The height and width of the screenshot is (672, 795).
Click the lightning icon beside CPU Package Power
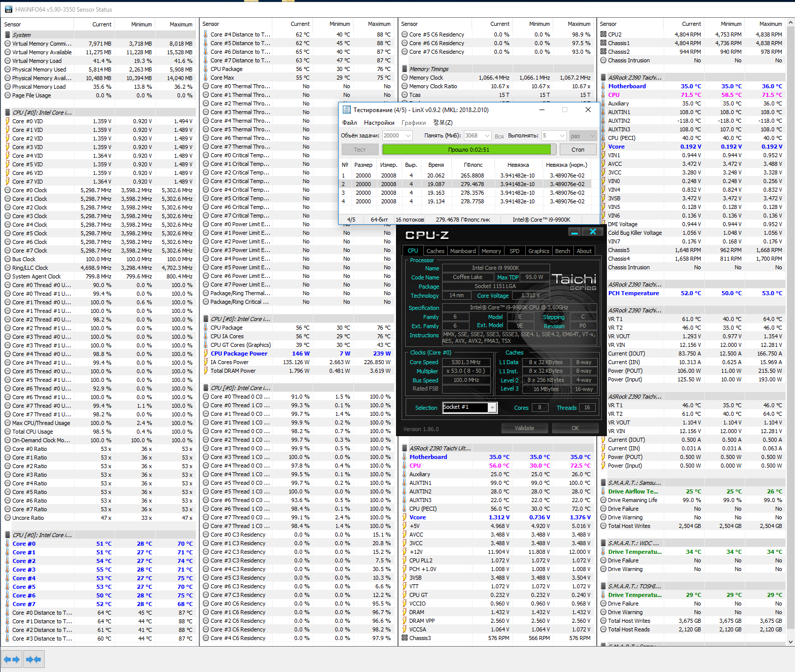coord(206,353)
